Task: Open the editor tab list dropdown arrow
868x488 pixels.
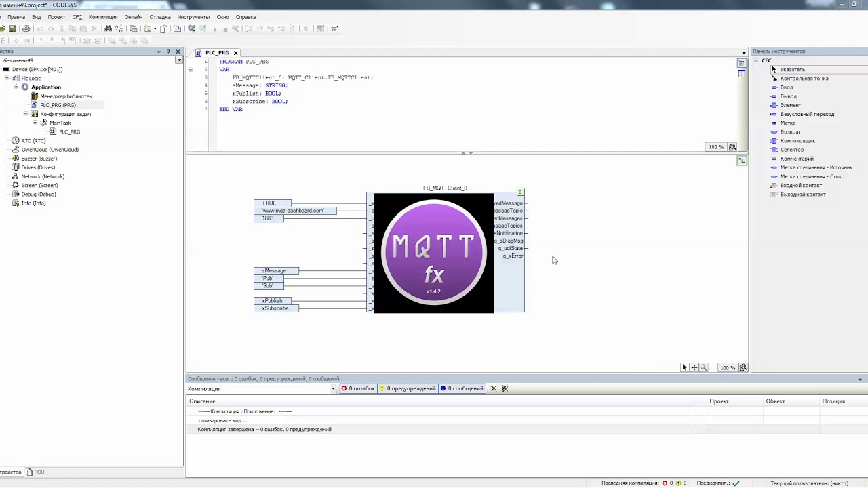Action: pos(744,52)
